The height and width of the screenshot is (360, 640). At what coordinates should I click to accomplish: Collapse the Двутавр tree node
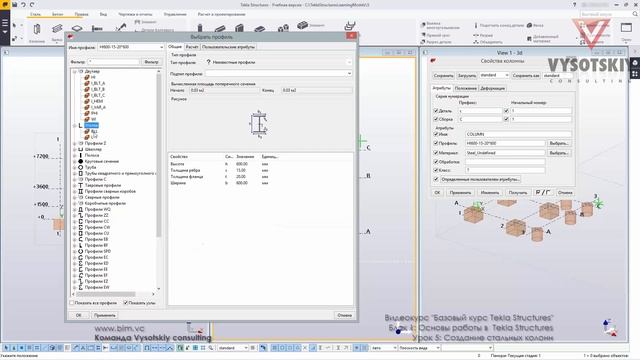[75, 71]
